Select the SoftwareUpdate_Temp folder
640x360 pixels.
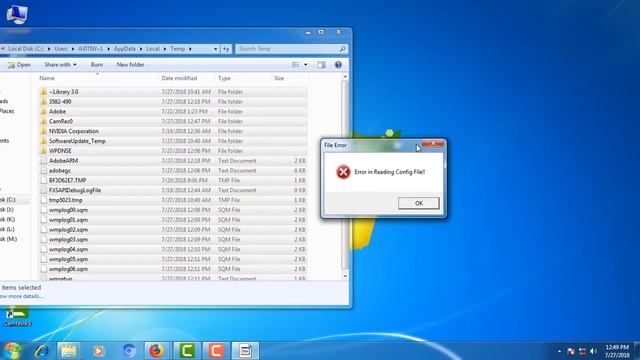[x=173, y=141]
